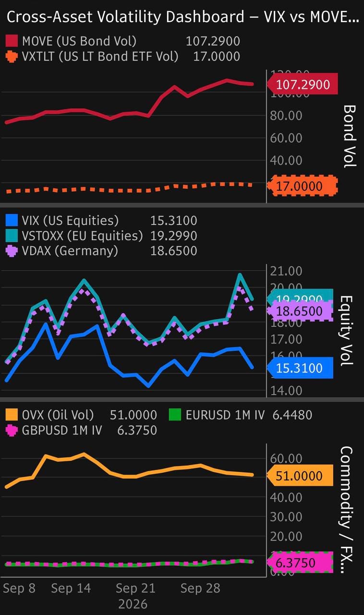Select the GBPUSD 1M IV legend label
This screenshot has width=364, height=615.
pyautogui.click(x=62, y=430)
